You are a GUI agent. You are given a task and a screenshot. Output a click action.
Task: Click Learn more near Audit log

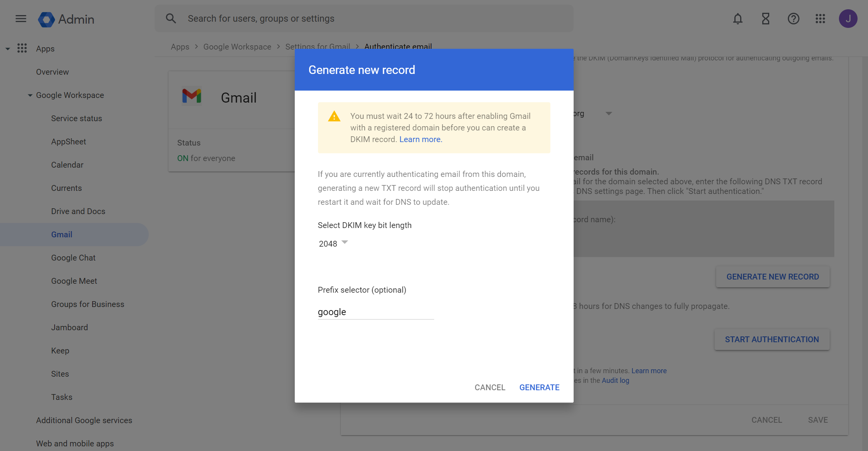(x=649, y=371)
